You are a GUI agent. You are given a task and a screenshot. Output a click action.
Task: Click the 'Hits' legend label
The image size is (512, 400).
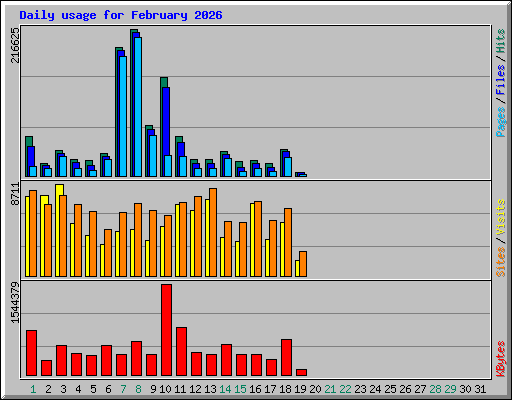(x=501, y=41)
